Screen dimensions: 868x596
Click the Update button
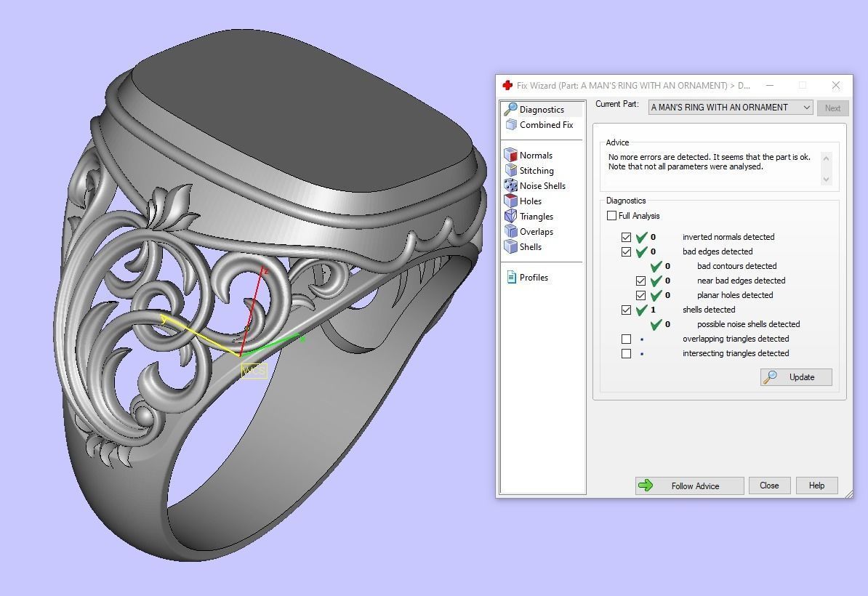click(x=795, y=376)
